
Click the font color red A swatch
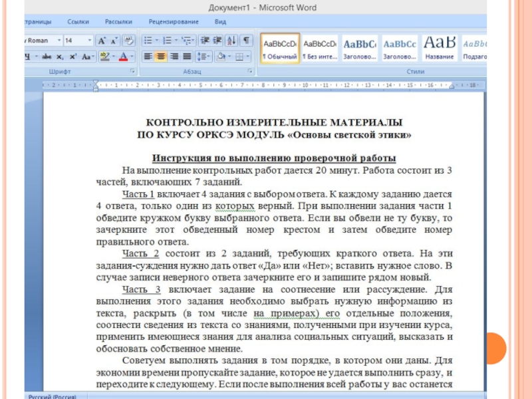(x=123, y=57)
